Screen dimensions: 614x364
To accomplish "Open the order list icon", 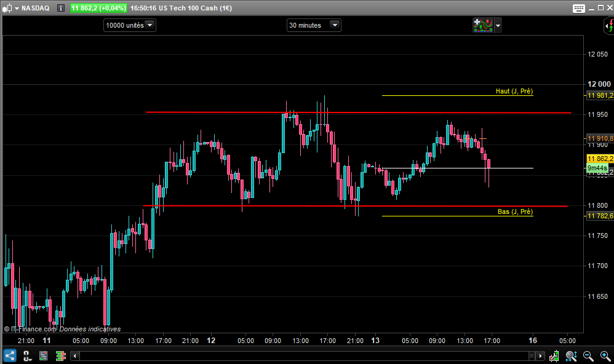I will (x=44, y=356).
